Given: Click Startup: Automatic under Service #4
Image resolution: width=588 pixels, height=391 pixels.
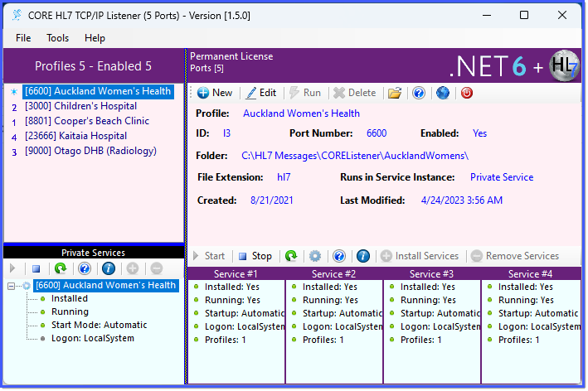Looking at the screenshot, I should click(538, 313).
